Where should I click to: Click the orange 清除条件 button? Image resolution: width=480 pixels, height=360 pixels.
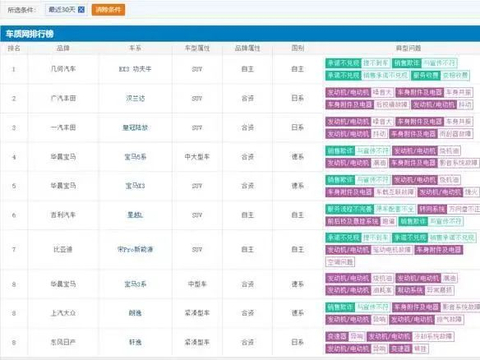108,10
